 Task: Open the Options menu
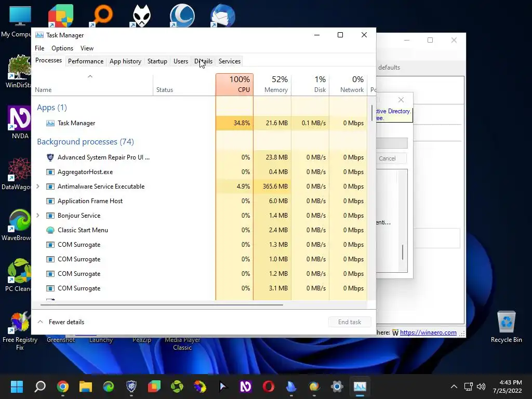coord(62,48)
